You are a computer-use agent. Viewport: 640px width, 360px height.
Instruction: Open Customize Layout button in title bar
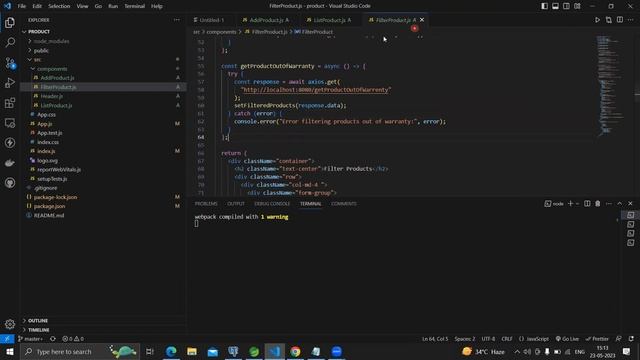click(577, 6)
